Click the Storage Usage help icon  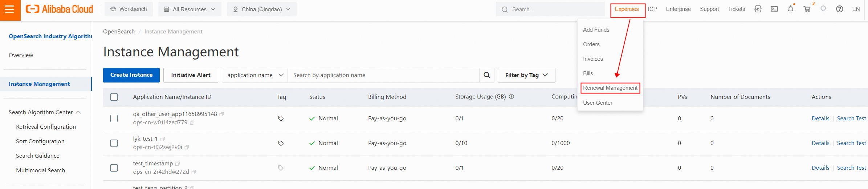coord(512,97)
